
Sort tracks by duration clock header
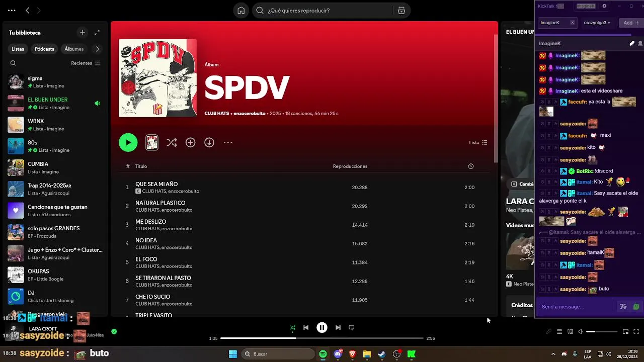coord(471,166)
